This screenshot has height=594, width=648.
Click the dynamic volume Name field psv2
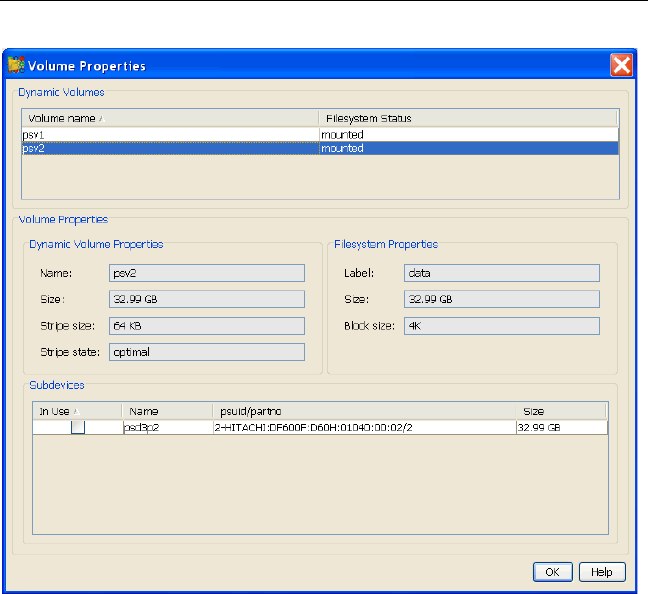(x=206, y=272)
